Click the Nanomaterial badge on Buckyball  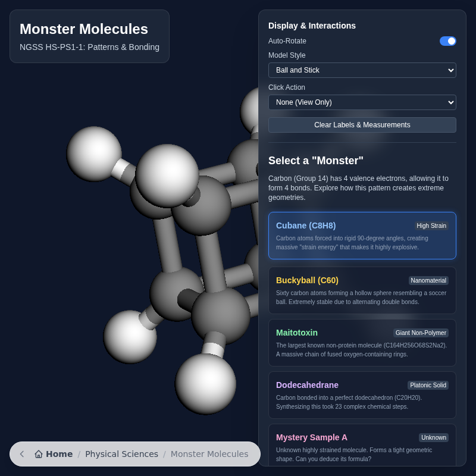[429, 280]
